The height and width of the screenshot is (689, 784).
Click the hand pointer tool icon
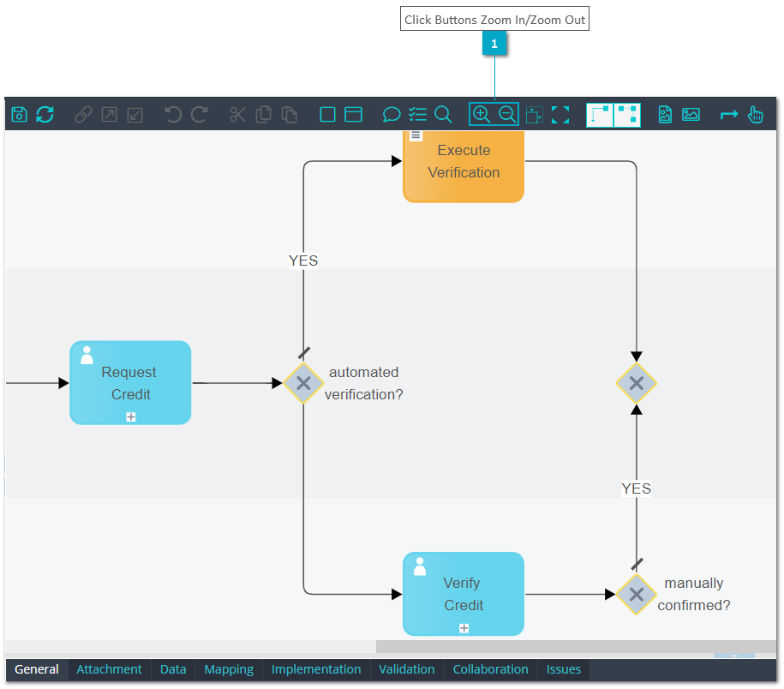(x=755, y=115)
